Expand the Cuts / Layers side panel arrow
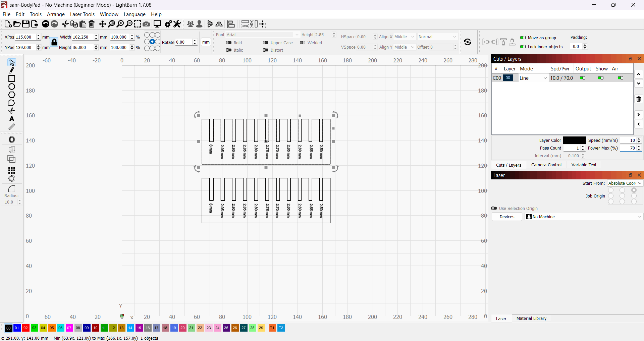 coord(639,115)
